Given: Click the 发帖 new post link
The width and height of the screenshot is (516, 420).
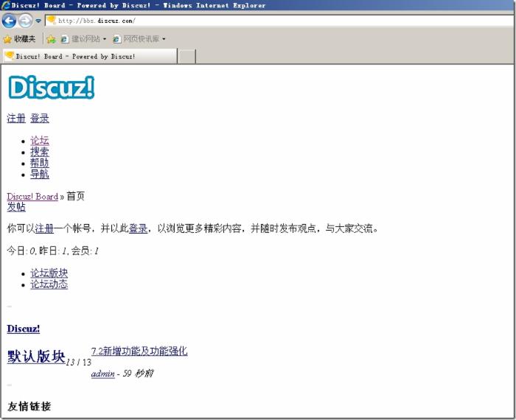Looking at the screenshot, I should (16, 207).
